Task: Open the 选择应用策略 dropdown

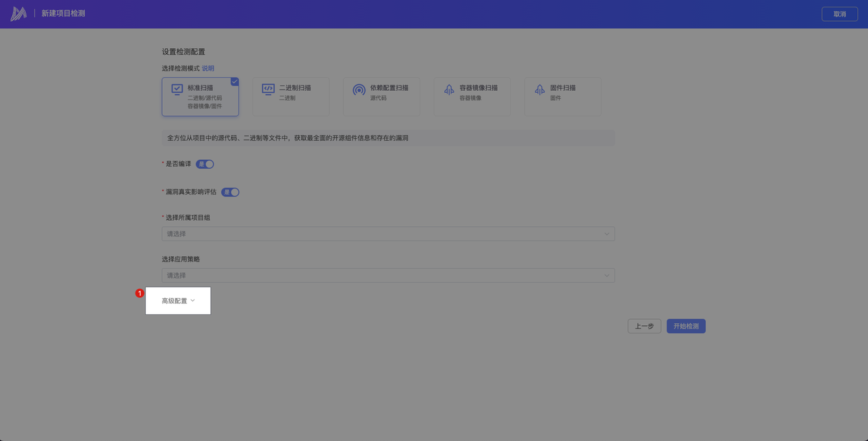Action: coord(388,276)
